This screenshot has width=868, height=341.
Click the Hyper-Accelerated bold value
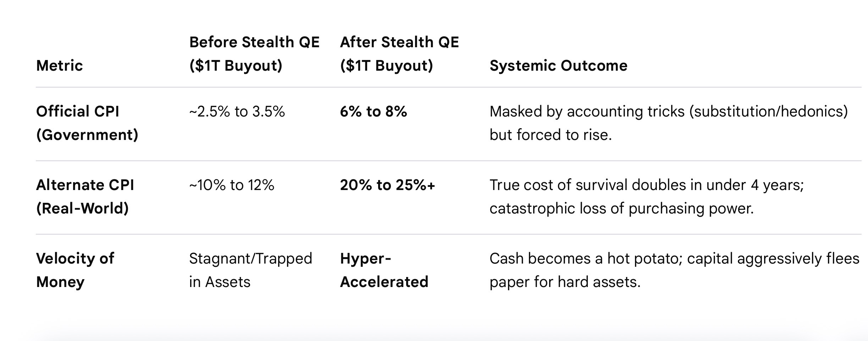pos(384,270)
